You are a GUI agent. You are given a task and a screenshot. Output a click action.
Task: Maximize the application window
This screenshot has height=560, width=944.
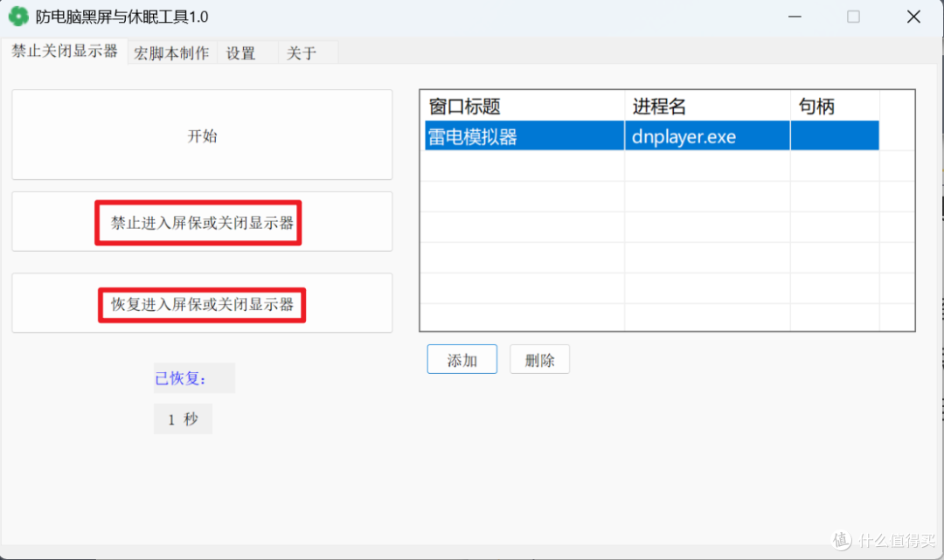[853, 17]
